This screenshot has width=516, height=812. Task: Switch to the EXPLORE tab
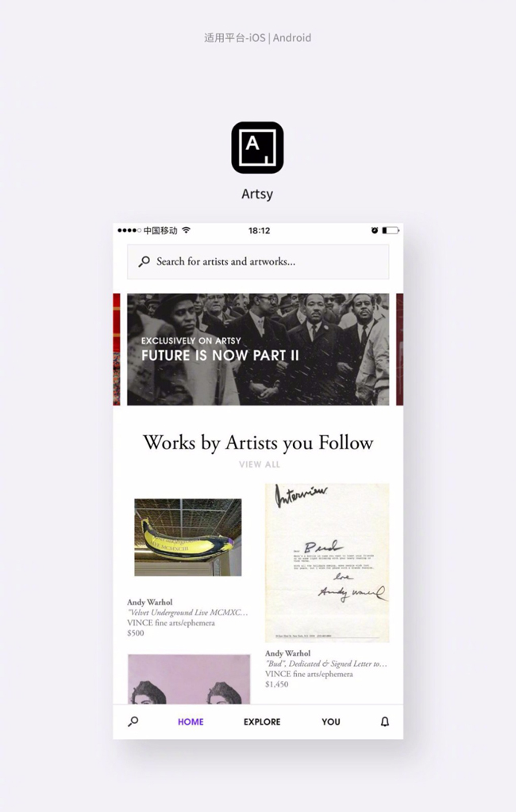[x=262, y=722]
